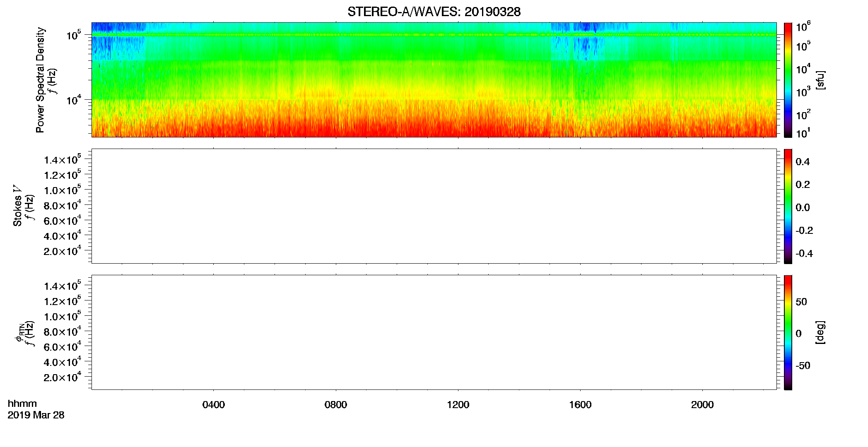Image resolution: width=868 pixels, height=447 pixels.
Task: Click the 2000 time tick label
Action: tap(702, 405)
